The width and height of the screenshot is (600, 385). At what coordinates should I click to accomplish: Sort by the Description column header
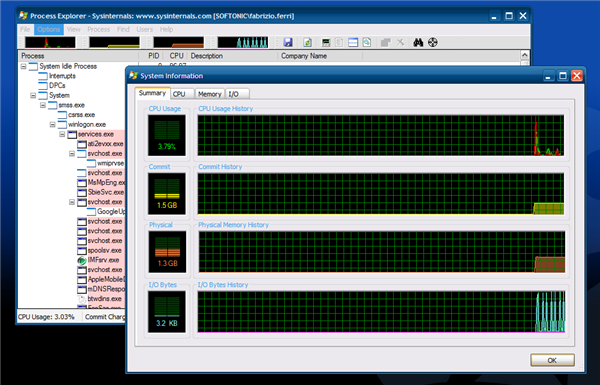pyautogui.click(x=233, y=56)
